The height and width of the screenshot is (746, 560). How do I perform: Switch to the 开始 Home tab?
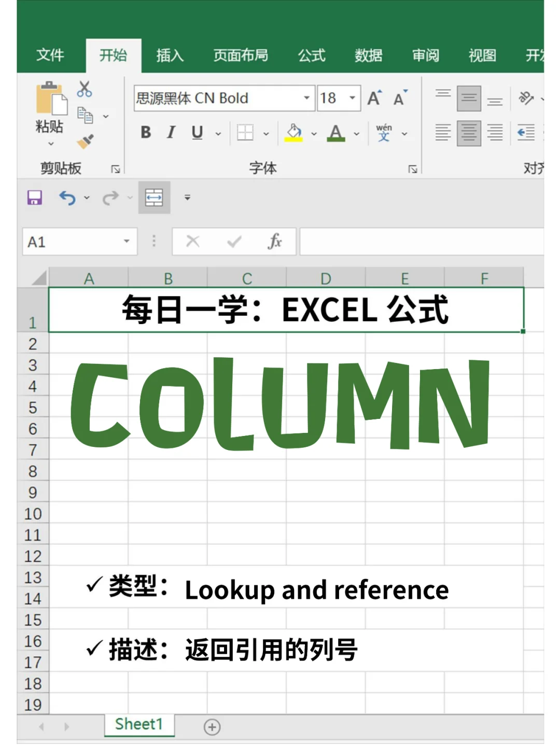point(113,55)
